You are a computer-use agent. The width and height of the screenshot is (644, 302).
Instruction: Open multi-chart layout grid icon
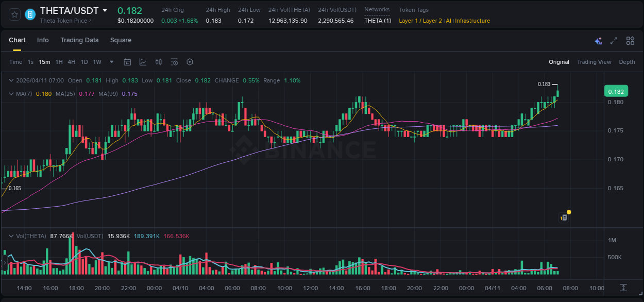630,41
